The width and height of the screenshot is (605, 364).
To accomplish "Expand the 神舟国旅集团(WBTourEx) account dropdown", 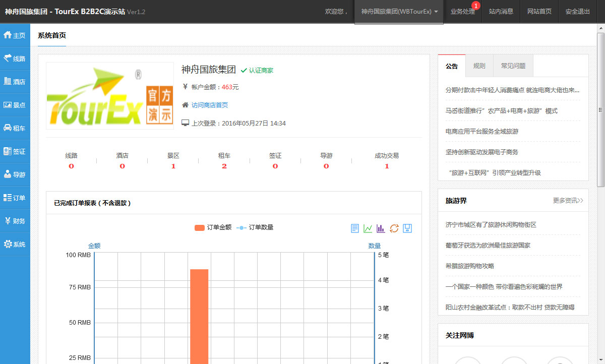I will pyautogui.click(x=399, y=12).
